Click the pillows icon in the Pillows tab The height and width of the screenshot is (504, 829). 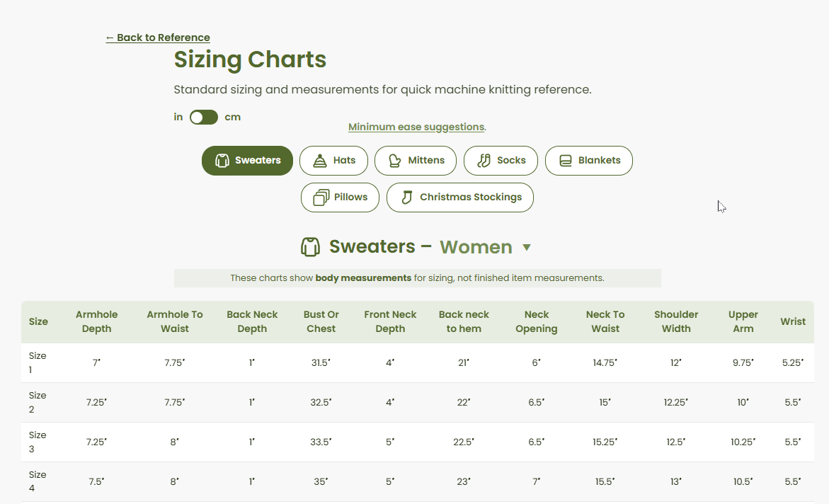click(321, 197)
